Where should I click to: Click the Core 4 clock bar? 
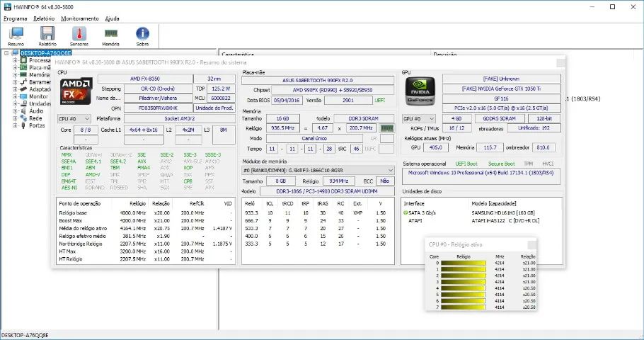(464, 288)
